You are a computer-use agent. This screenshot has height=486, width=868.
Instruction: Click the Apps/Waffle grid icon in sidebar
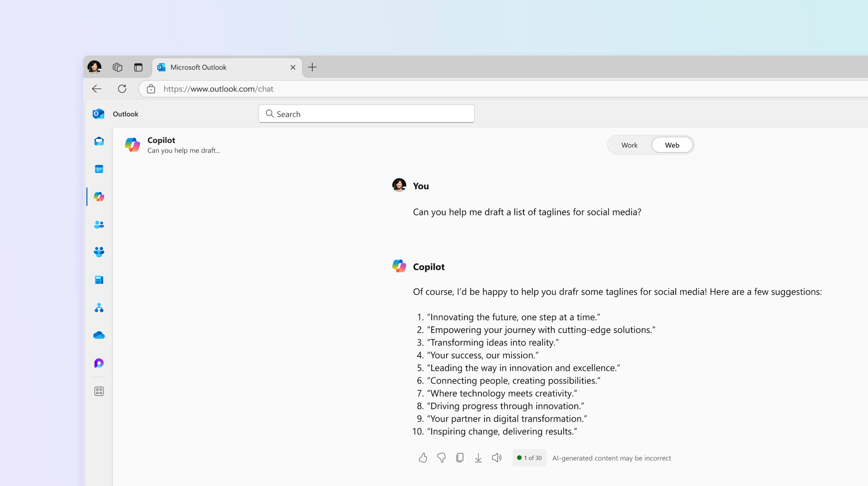(98, 392)
